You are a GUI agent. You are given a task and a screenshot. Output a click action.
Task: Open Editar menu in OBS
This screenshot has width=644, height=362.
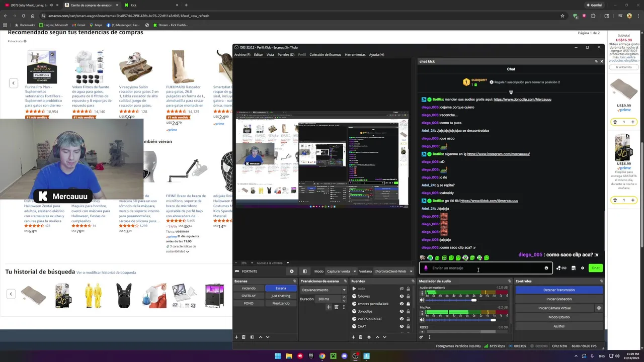tap(258, 54)
